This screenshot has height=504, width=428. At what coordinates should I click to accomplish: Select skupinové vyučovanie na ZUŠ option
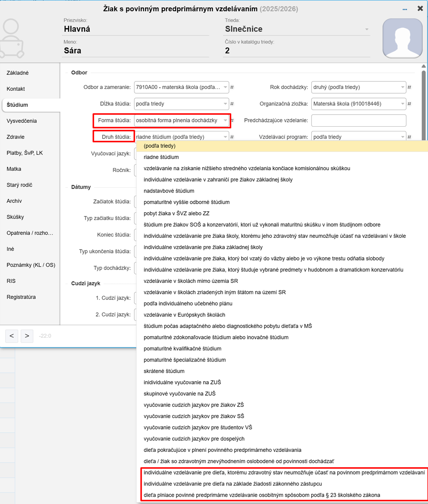282,394
